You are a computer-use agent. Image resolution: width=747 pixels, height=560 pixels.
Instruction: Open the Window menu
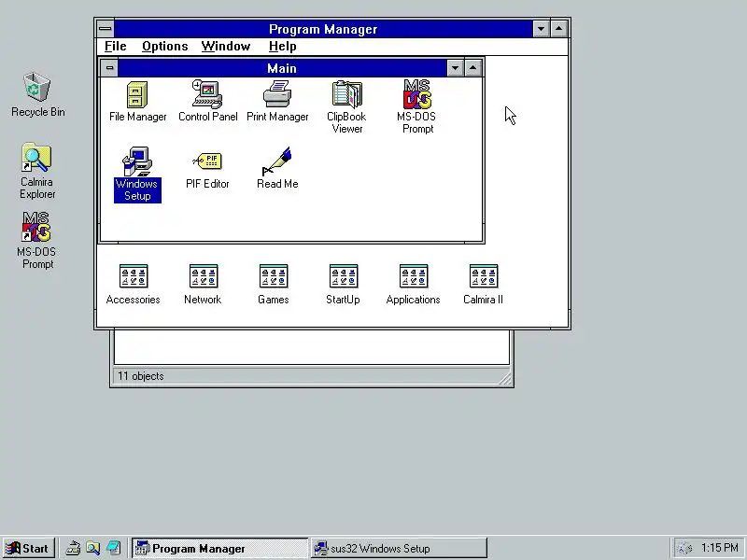226,46
